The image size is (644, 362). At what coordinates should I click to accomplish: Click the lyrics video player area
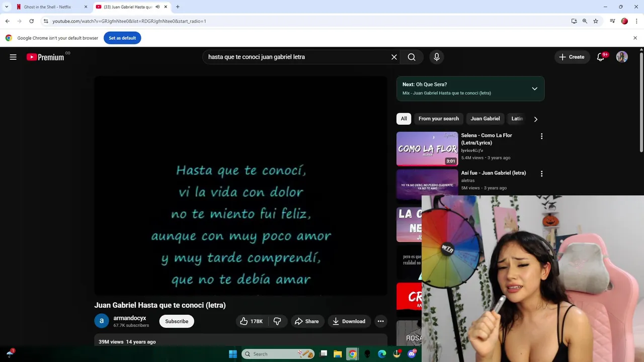click(x=241, y=186)
